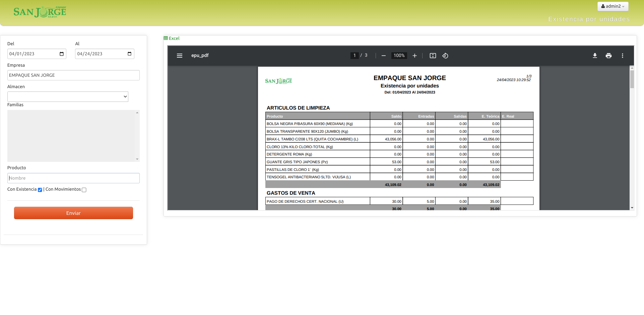Click DETERGENTE ROMA (Kg) product
644x315 pixels.
pos(289,154)
